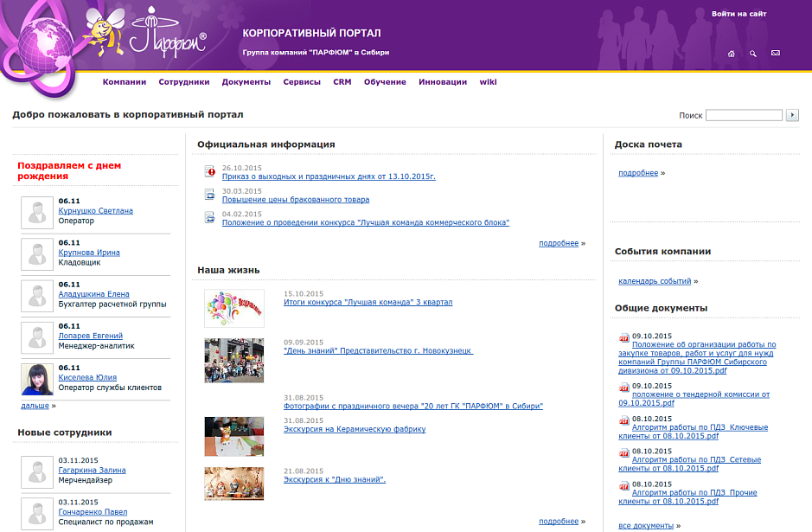Open the Документы menu
Screen dimensions: 812x532
(x=246, y=82)
